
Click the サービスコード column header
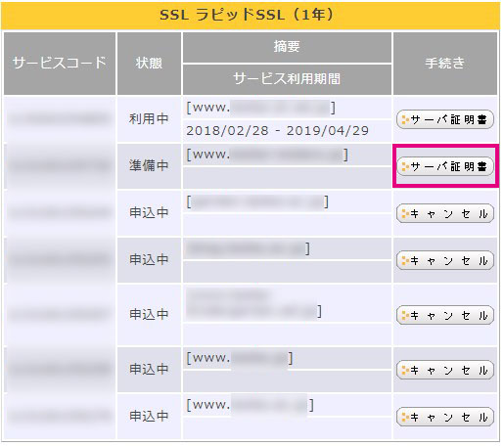pyautogui.click(x=60, y=64)
